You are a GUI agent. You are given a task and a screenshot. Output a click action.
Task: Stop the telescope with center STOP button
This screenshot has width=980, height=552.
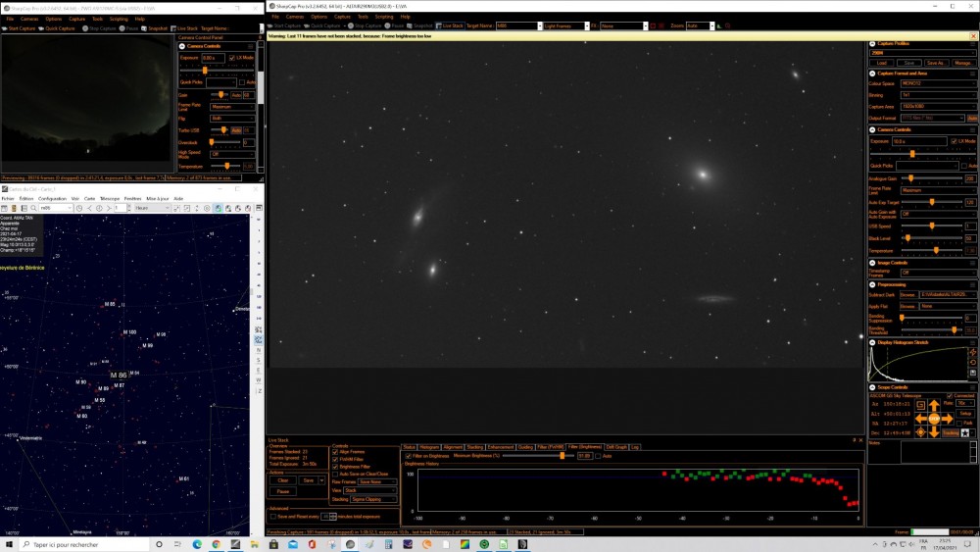tap(934, 419)
